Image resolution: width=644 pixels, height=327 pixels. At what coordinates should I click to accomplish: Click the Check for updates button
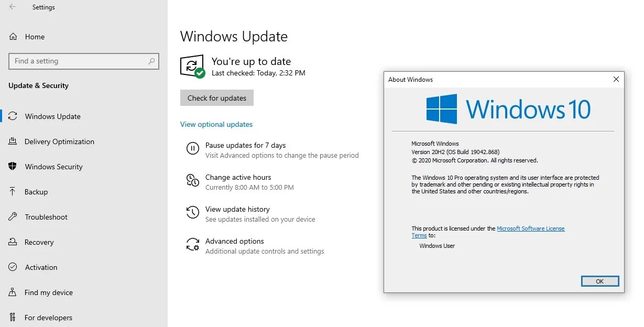click(x=217, y=98)
